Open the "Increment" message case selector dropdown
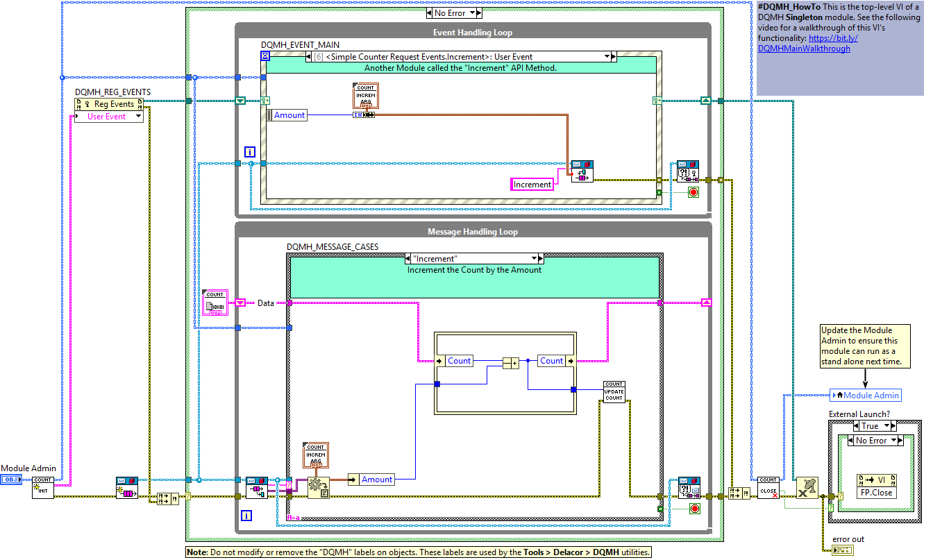 click(x=533, y=259)
